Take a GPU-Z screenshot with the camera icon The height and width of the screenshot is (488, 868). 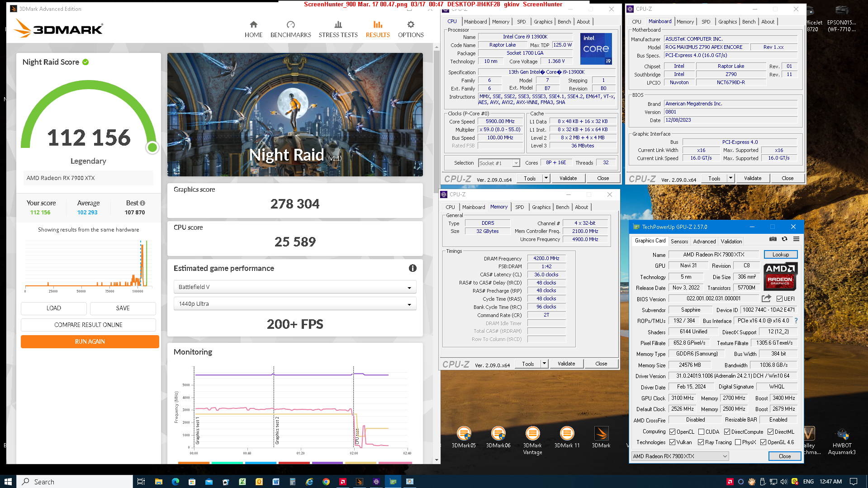[x=773, y=239]
